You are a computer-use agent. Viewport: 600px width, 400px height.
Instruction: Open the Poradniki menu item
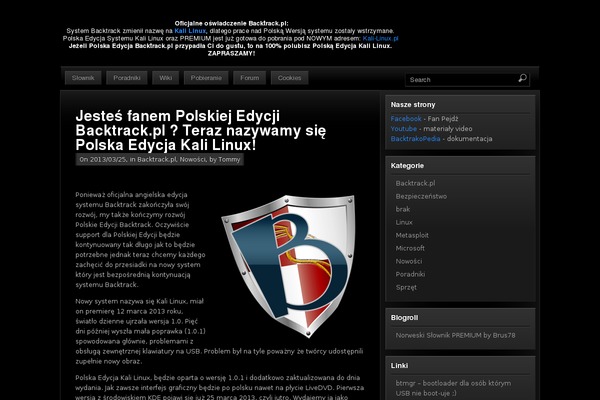[x=127, y=78]
